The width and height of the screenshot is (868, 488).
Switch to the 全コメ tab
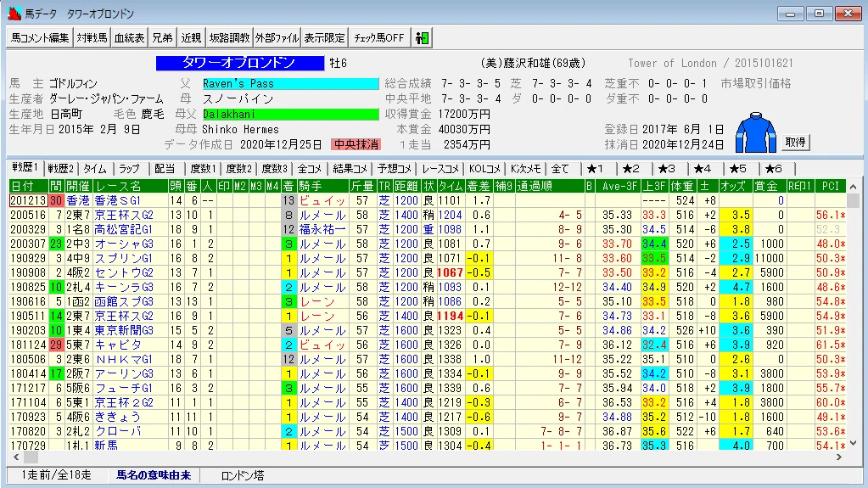310,169
